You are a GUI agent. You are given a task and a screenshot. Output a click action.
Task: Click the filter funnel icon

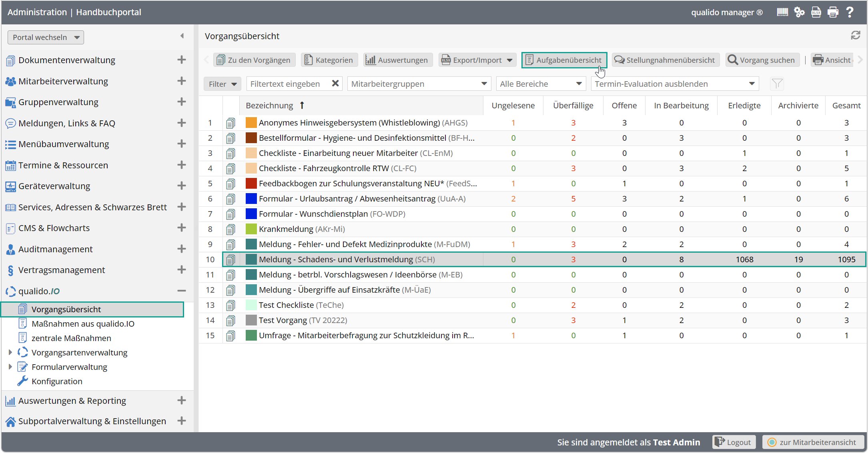[x=777, y=84]
